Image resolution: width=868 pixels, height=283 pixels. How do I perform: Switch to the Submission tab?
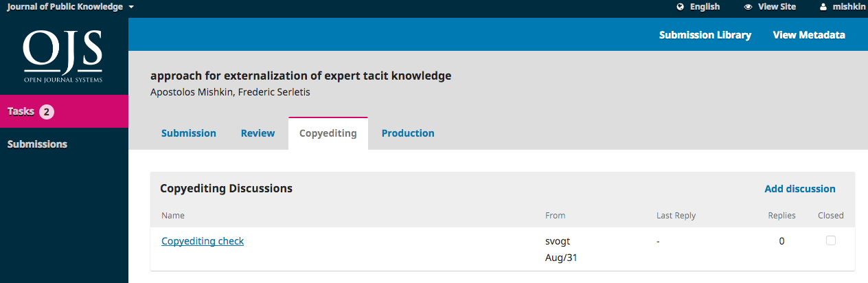(x=189, y=133)
